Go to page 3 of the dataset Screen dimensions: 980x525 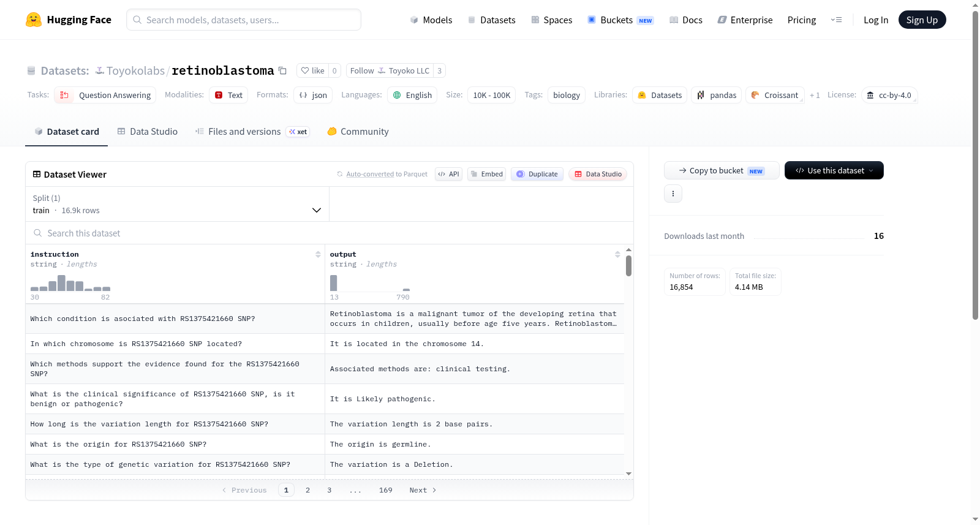click(x=330, y=490)
